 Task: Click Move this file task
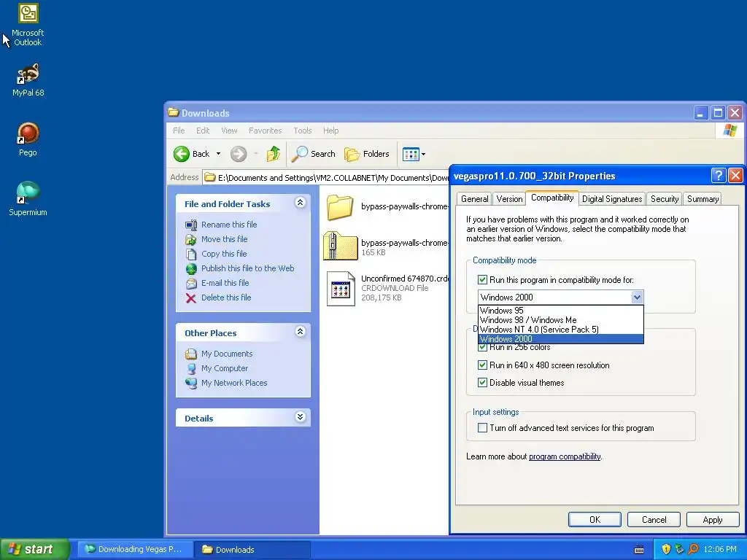[x=224, y=239]
